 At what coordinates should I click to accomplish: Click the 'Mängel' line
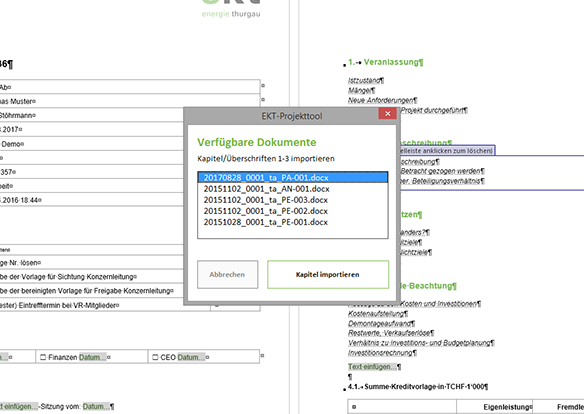(361, 90)
